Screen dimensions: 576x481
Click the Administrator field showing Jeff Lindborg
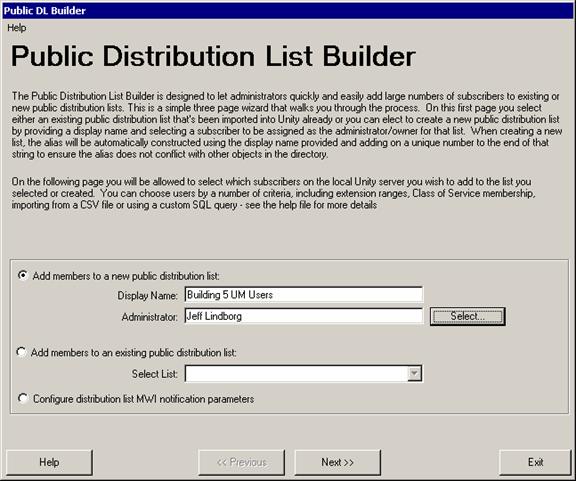coord(303,316)
